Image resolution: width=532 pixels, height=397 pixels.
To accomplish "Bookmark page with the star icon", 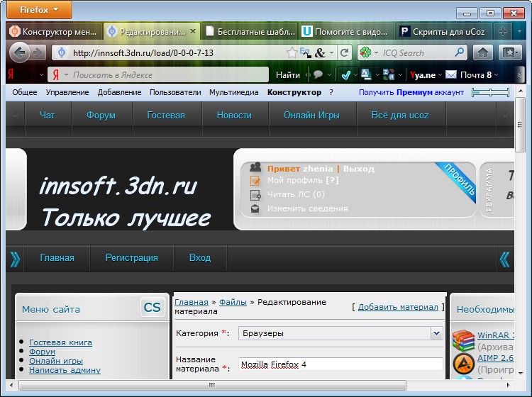I will point(292,52).
